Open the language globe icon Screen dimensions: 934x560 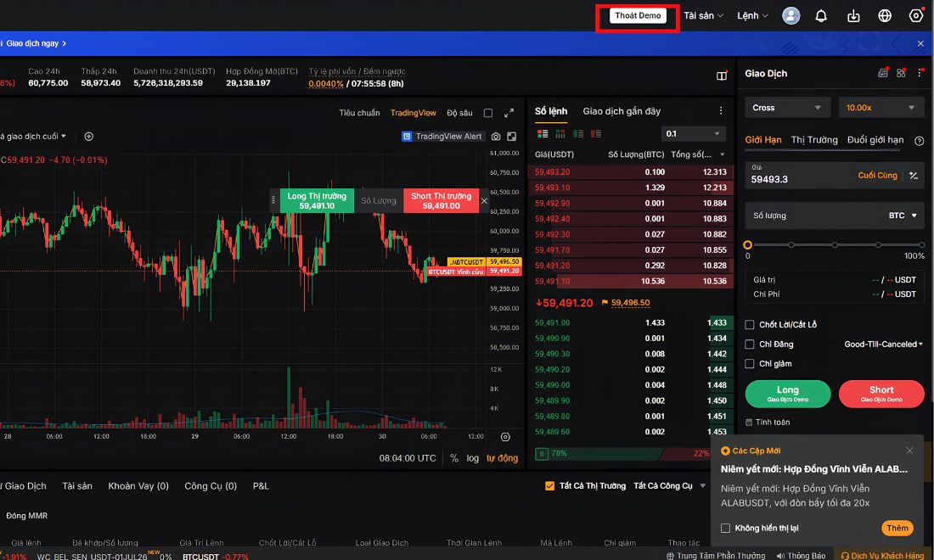click(x=885, y=15)
